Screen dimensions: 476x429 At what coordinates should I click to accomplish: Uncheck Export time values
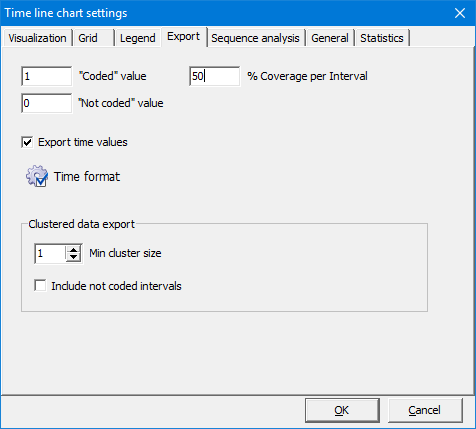(27, 142)
